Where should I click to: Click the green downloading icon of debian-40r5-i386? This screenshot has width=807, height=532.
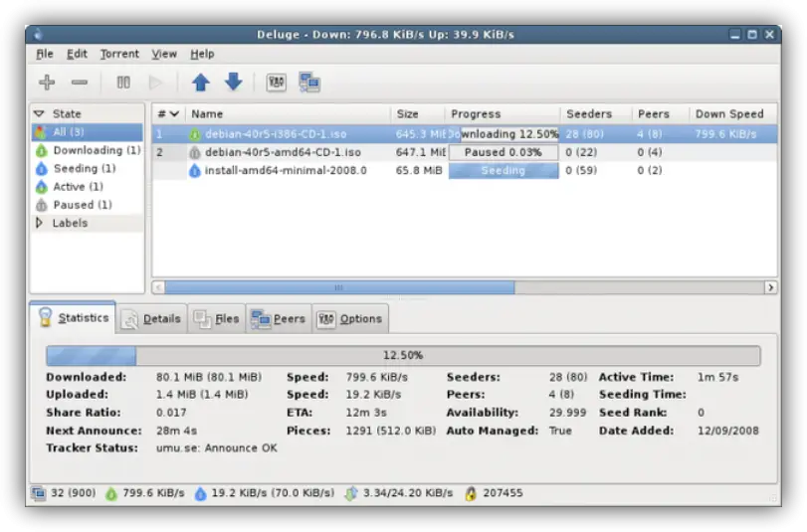[x=195, y=135]
